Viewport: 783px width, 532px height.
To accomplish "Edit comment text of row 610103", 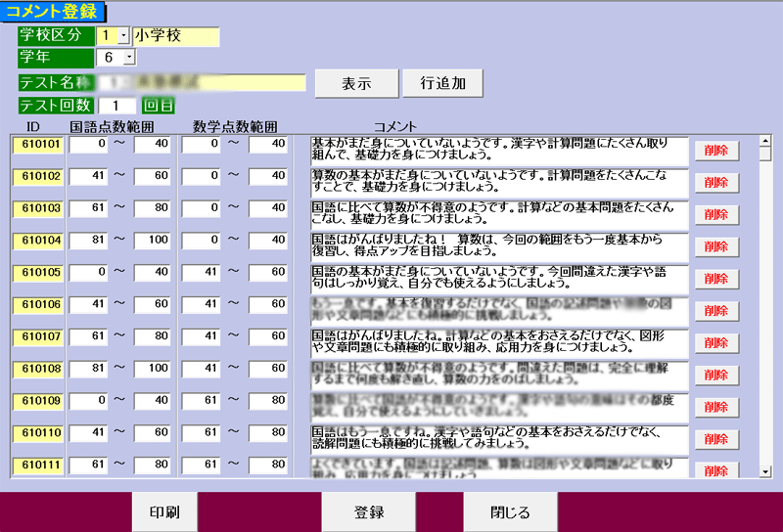I will 498,214.
